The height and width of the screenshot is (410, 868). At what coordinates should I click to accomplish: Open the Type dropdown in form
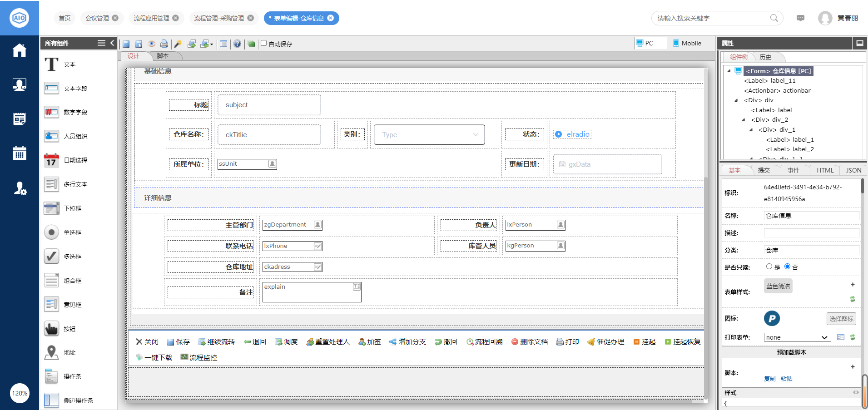coord(429,135)
